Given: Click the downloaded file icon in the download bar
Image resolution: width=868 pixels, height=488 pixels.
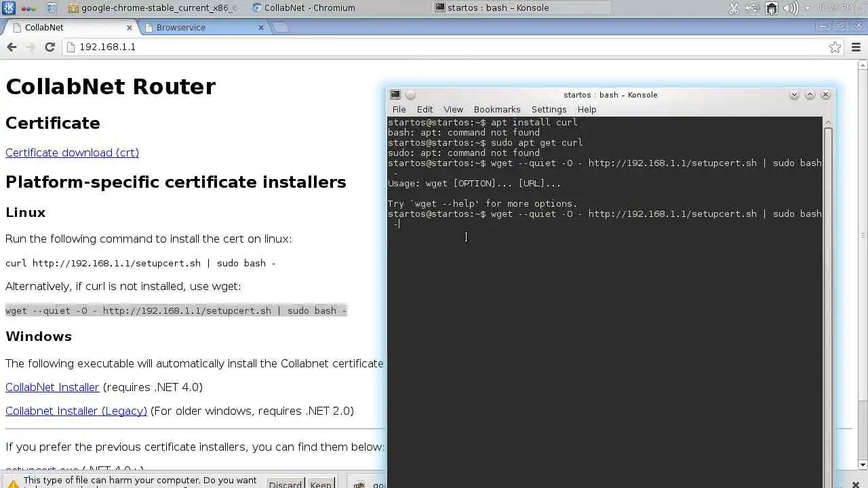Looking at the screenshot, I should (x=359, y=484).
